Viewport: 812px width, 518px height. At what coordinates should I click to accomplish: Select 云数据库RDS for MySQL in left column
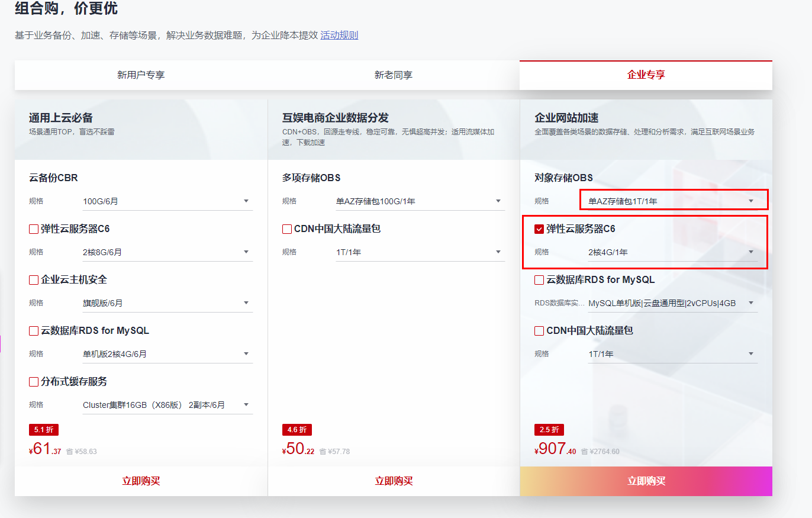(34, 330)
